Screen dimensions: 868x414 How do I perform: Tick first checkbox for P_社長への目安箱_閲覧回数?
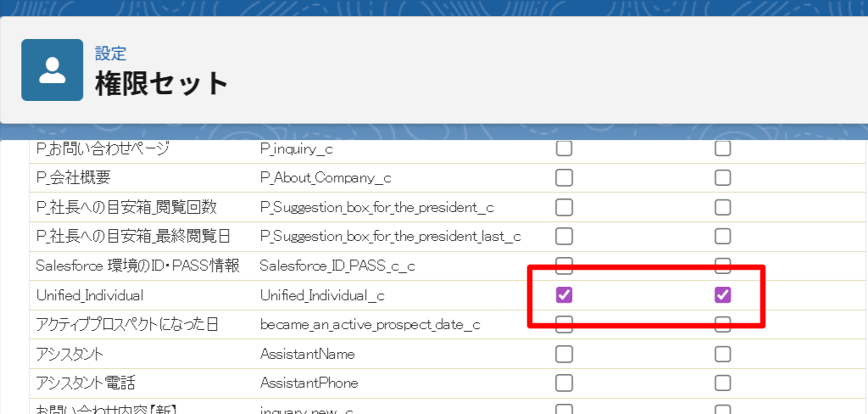[x=564, y=207]
